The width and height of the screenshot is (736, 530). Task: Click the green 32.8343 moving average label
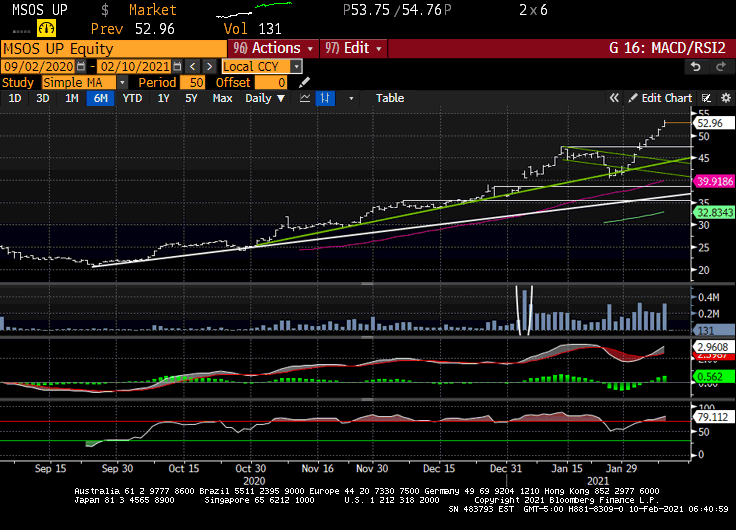click(713, 213)
